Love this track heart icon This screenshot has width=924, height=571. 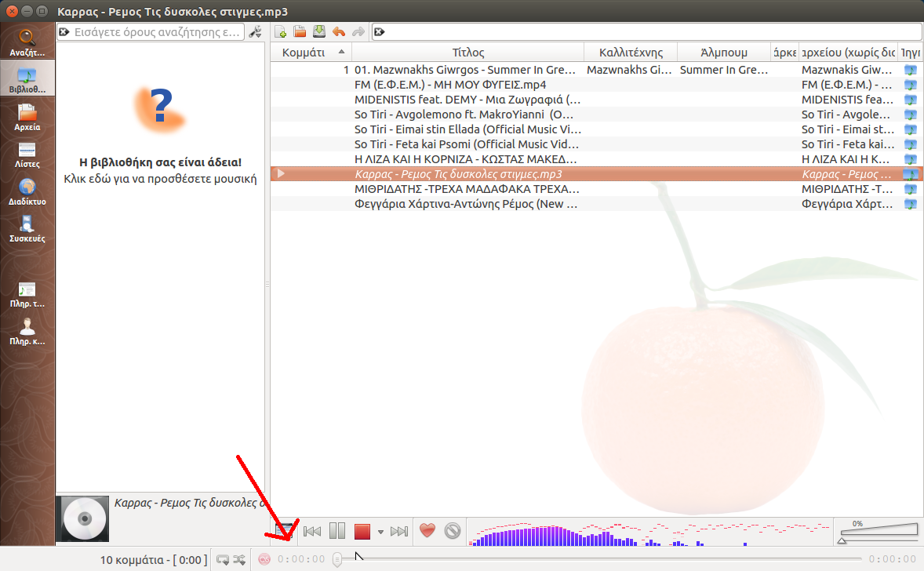pos(427,531)
